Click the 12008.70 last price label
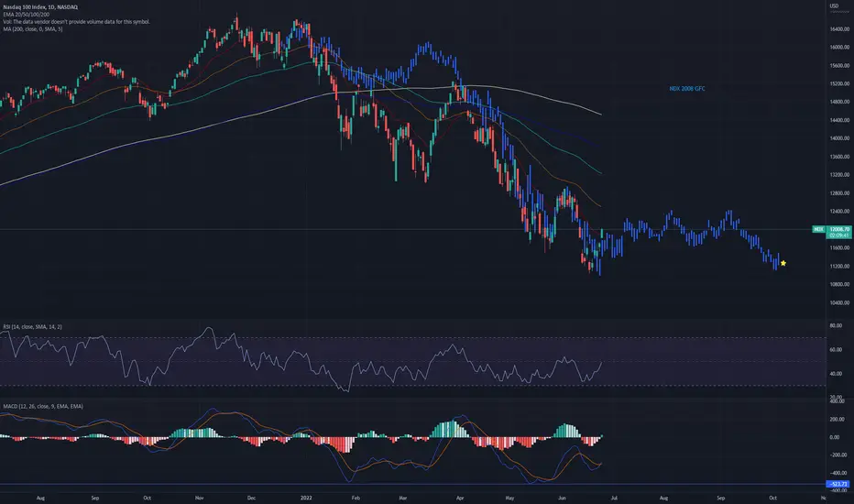 tap(839, 229)
